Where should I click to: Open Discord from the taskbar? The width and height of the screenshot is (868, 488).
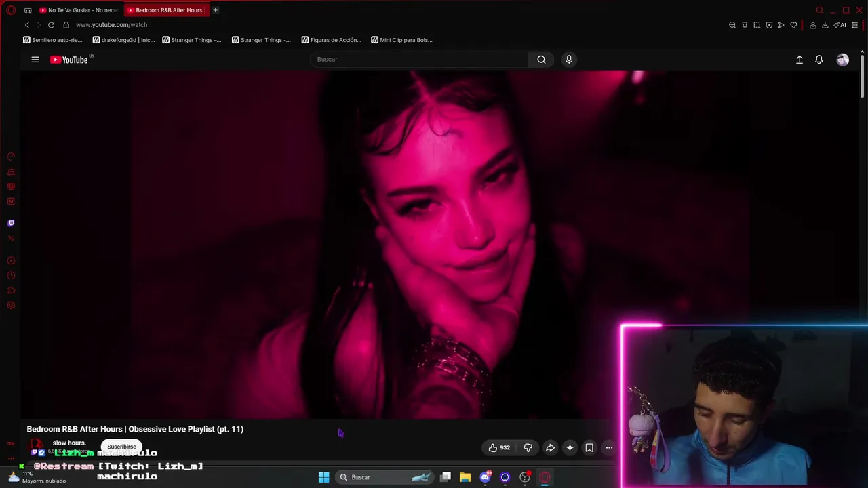485,477
